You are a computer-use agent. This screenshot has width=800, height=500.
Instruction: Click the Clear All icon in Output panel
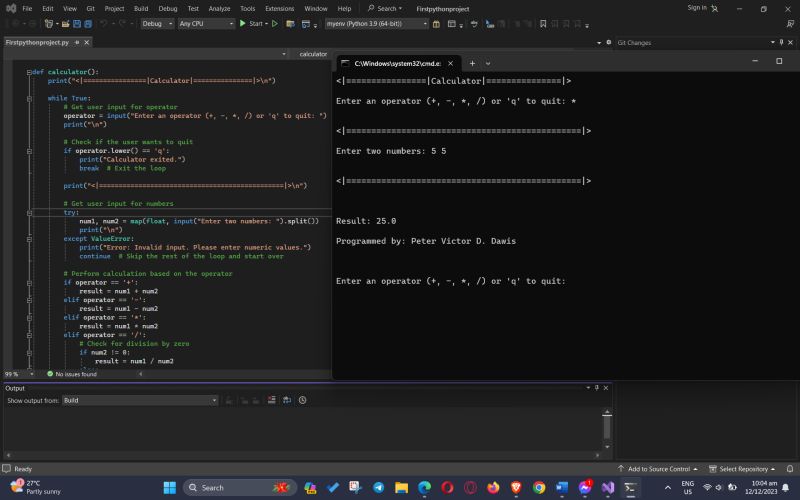(x=271, y=400)
